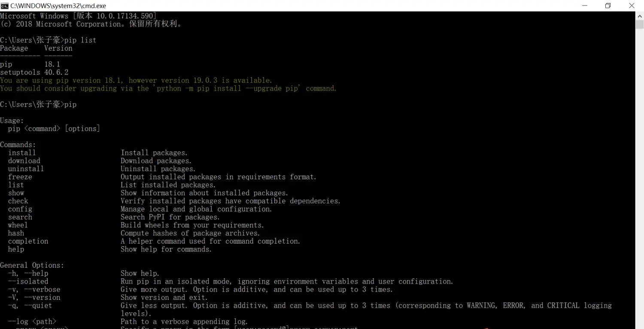Click the 'help' command name
The width and height of the screenshot is (644, 329).
pyautogui.click(x=16, y=249)
